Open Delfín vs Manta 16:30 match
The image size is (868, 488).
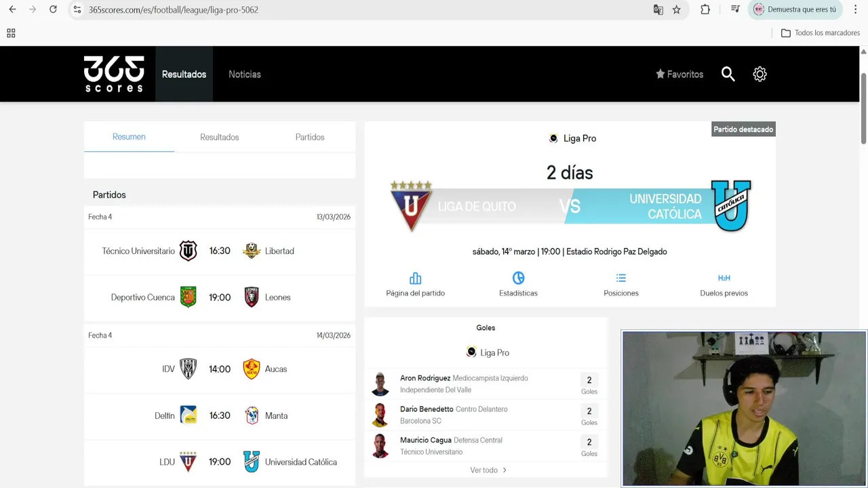[220, 415]
